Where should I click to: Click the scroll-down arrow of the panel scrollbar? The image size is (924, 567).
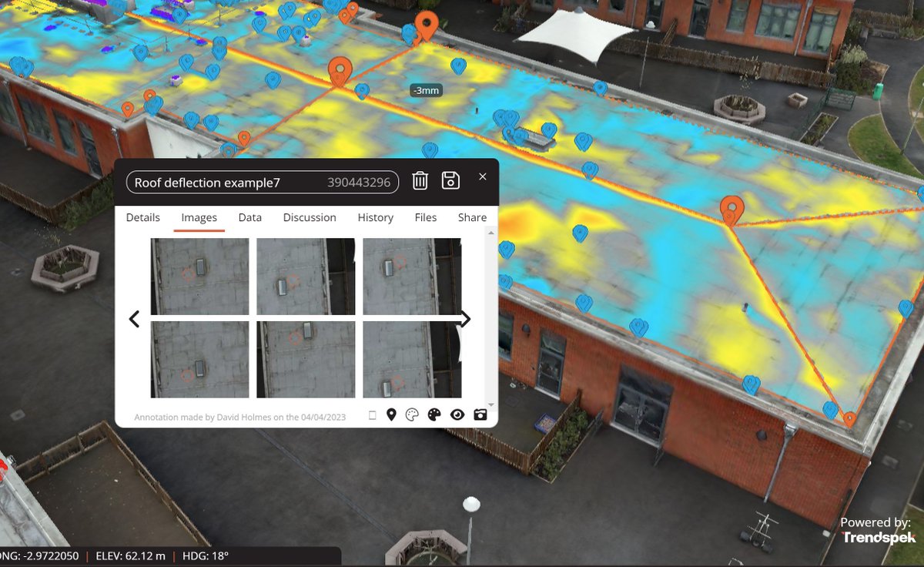pyautogui.click(x=491, y=405)
